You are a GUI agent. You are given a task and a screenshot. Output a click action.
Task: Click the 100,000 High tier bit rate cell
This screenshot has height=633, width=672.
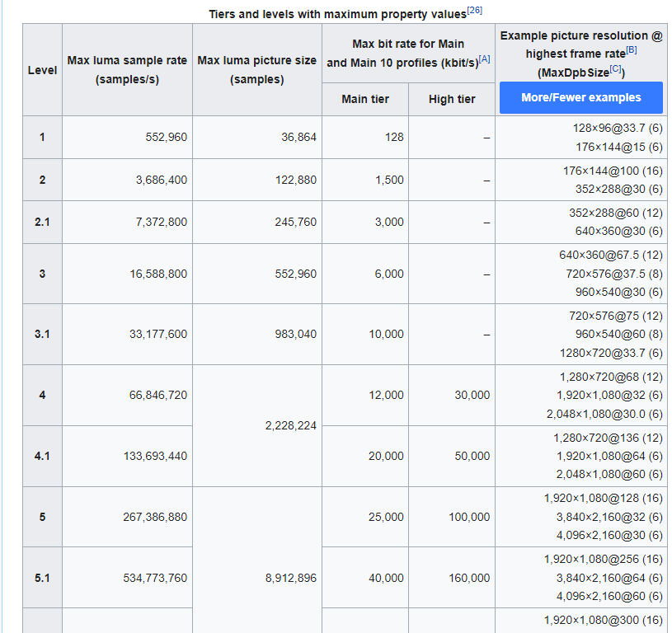tap(452, 517)
